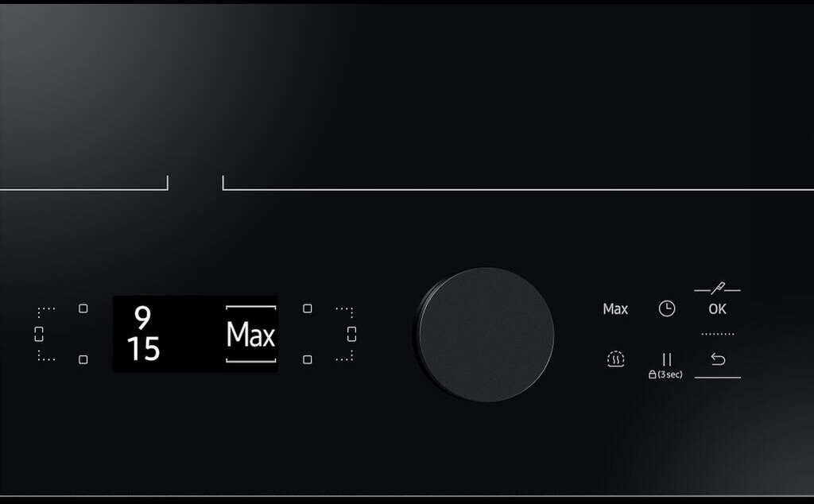814x504 pixels.
Task: Tap the lock (3 sec) icon
Action: tap(665, 374)
